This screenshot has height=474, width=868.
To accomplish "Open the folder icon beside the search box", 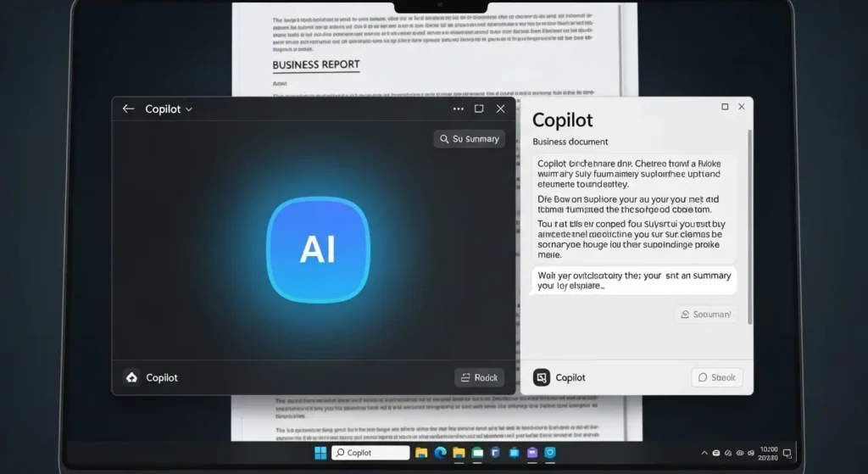I will point(421,453).
